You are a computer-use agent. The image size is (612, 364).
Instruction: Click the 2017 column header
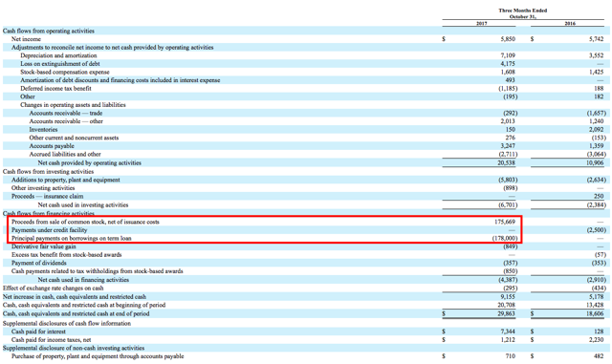(482, 24)
